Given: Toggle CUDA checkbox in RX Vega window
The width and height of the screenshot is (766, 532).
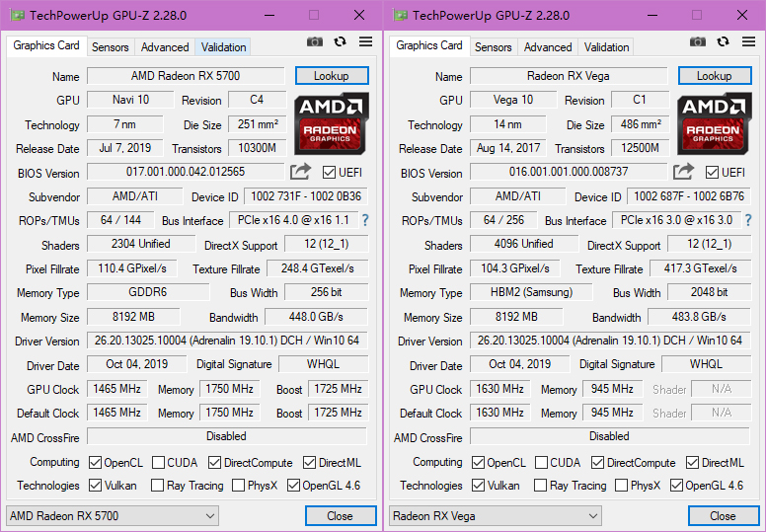Looking at the screenshot, I should [x=541, y=463].
